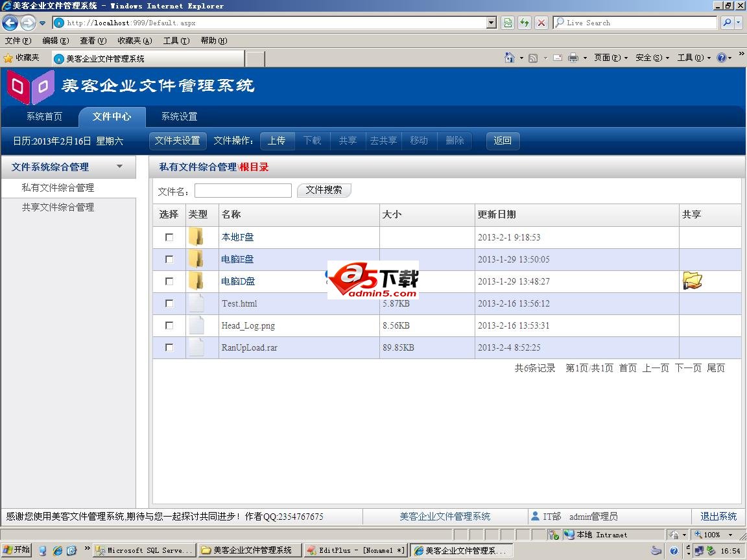Click the EditPlus taskbar button

click(355, 550)
